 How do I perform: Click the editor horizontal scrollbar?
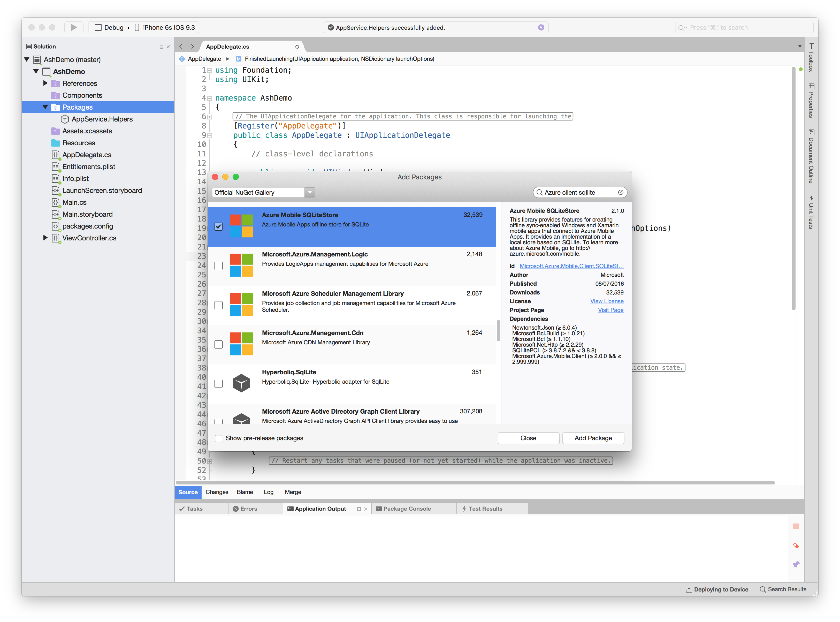click(475, 483)
